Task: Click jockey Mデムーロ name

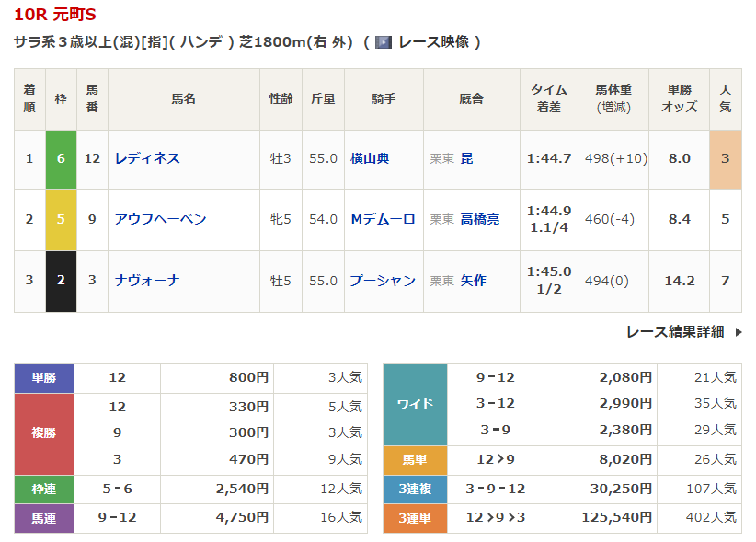Action: (383, 219)
